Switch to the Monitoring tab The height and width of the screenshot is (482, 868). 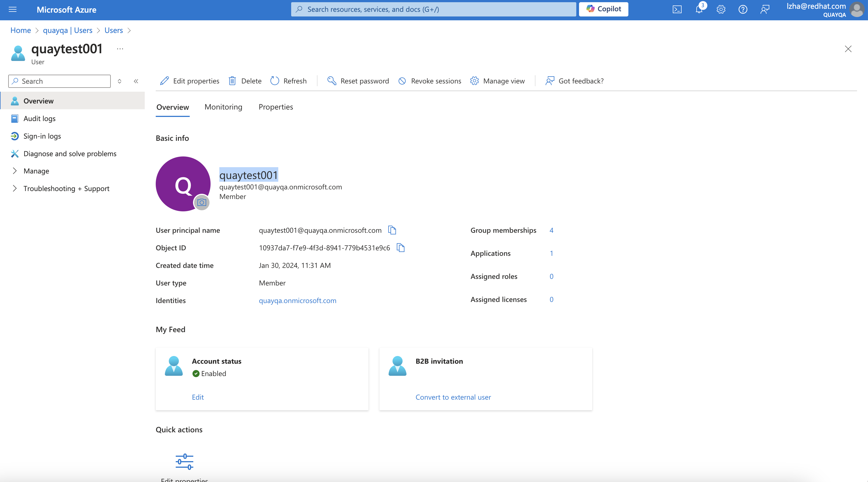click(223, 107)
